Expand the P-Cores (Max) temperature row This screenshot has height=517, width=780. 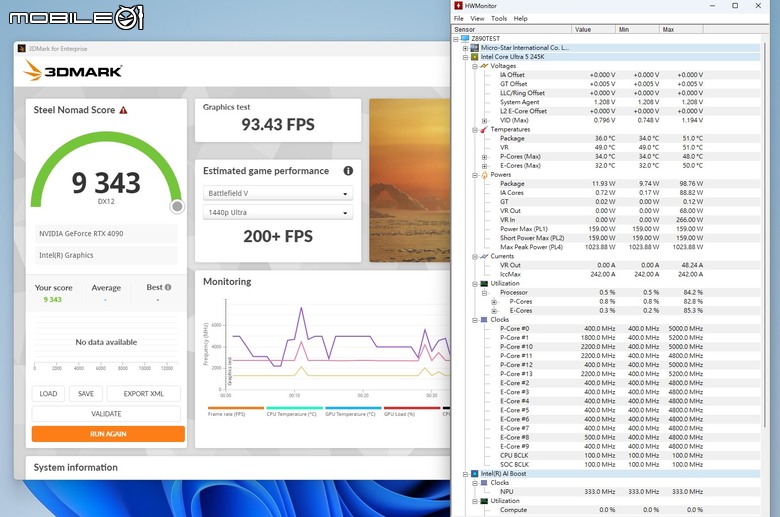484,157
